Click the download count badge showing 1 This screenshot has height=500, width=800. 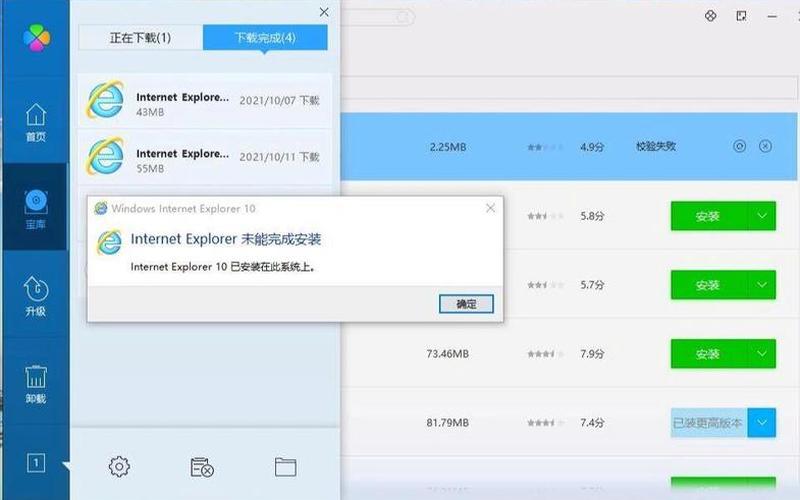coord(36,463)
